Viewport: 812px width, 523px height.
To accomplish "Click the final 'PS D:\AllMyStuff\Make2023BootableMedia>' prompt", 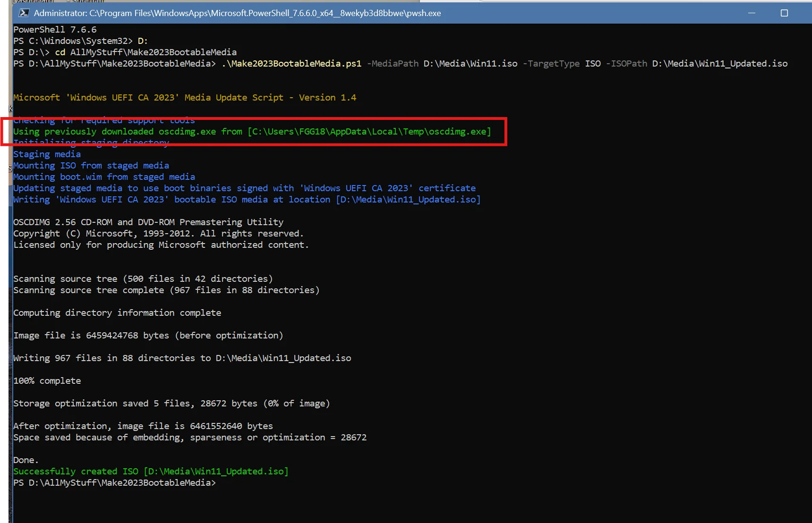I will 114,483.
